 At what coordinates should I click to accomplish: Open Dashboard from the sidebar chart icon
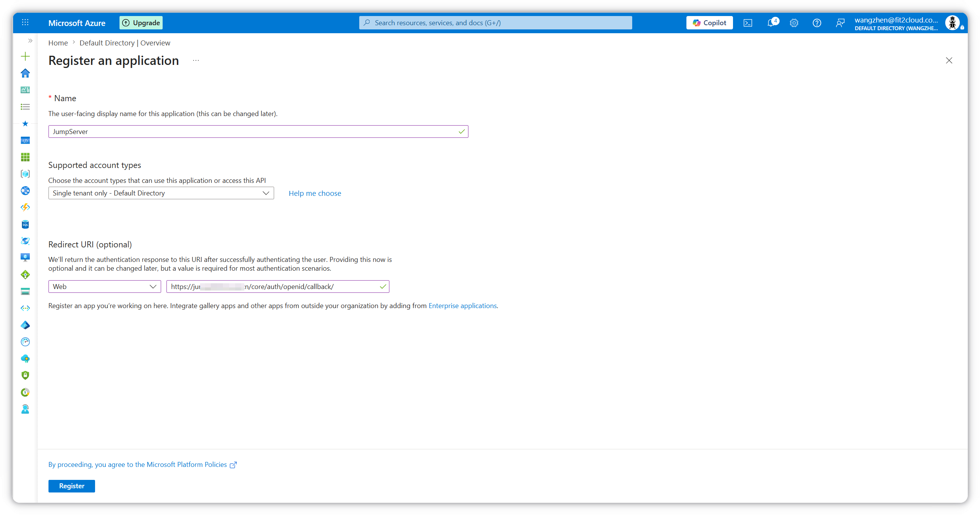(x=25, y=90)
